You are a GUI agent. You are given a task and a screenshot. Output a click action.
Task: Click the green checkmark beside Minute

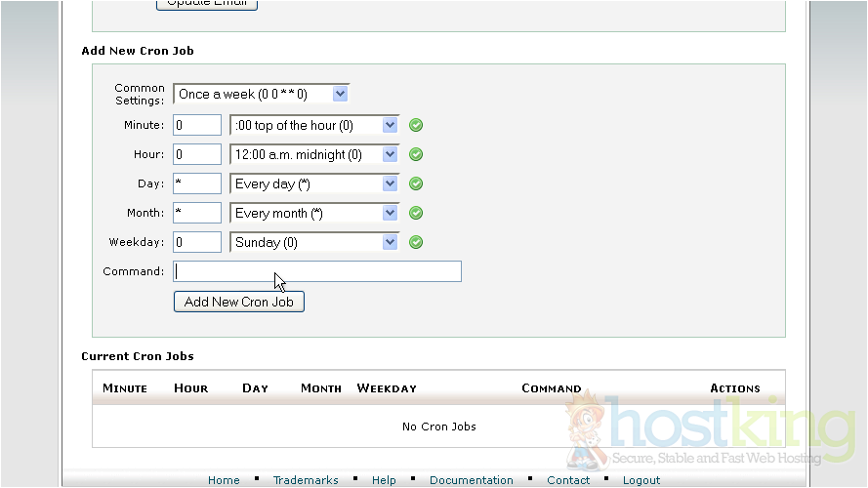(416, 125)
